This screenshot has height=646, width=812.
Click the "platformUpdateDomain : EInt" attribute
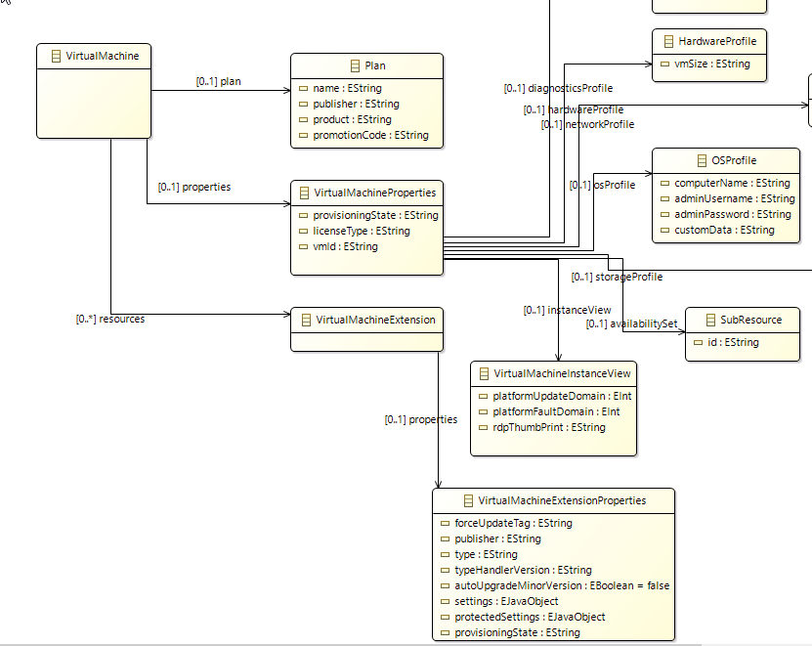click(562, 397)
